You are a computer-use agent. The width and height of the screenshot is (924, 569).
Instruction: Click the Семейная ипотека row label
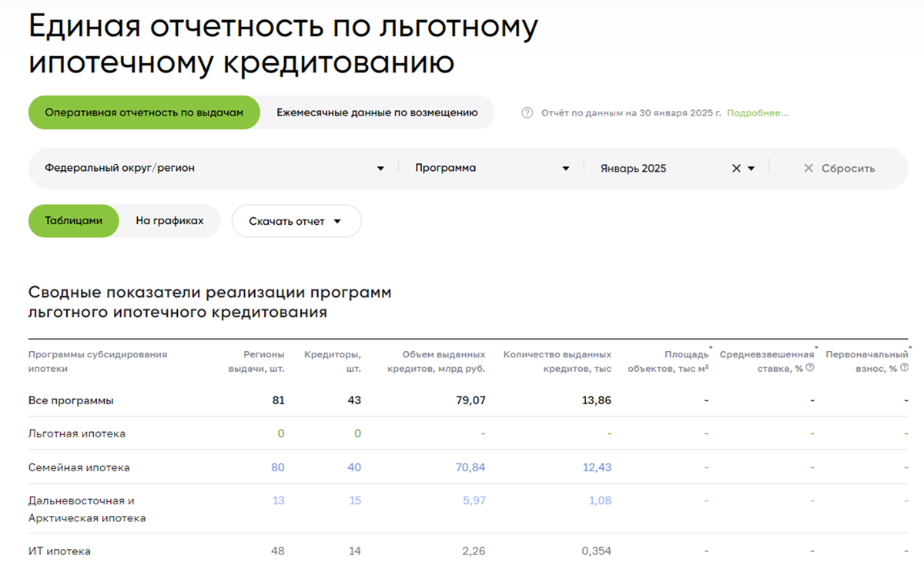click(x=79, y=467)
